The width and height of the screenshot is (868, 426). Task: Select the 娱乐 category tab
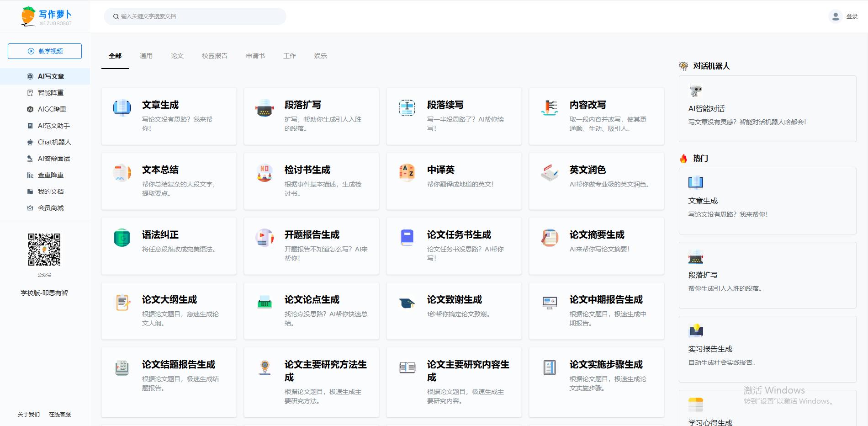click(320, 56)
